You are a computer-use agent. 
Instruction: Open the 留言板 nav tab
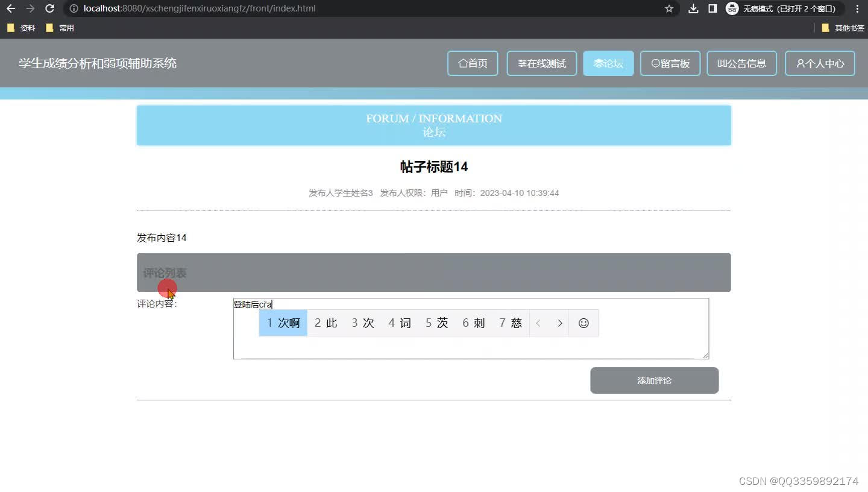[x=670, y=63]
